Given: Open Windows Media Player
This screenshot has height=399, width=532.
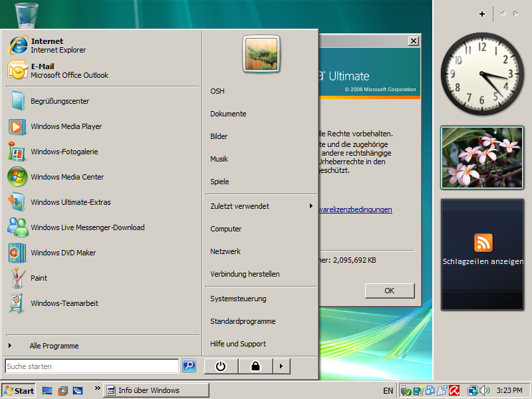Looking at the screenshot, I should [66, 126].
